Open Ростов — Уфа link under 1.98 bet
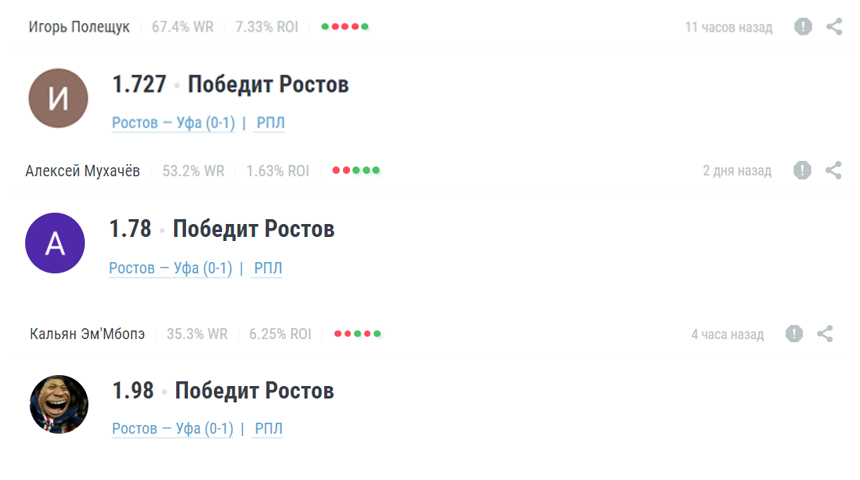The width and height of the screenshot is (860, 480). pyautogui.click(x=173, y=428)
